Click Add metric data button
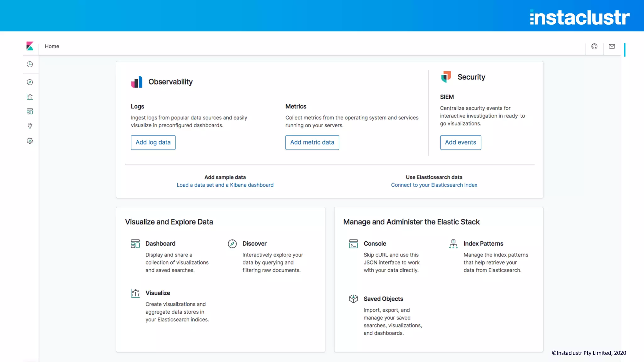The height and width of the screenshot is (362, 644). (312, 142)
